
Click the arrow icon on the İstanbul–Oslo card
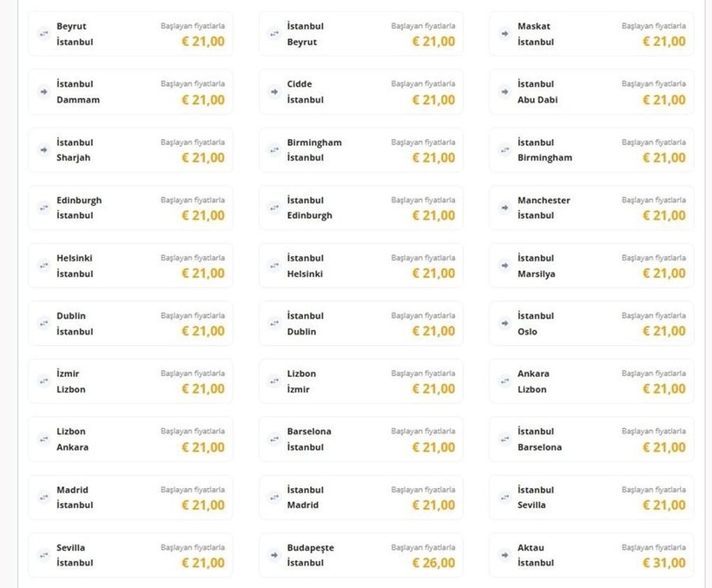504,323
